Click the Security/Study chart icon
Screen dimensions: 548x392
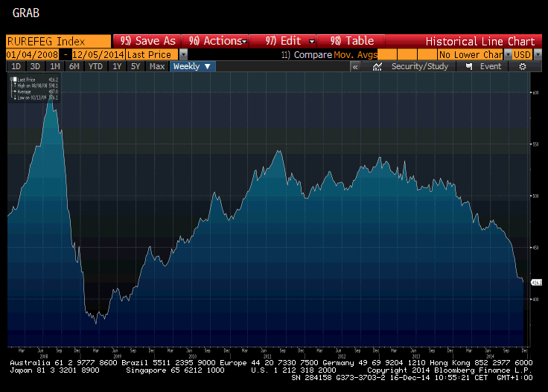point(377,66)
